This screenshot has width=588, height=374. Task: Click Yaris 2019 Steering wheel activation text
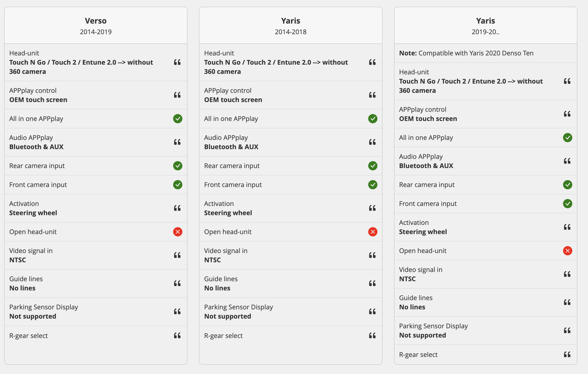[x=423, y=232]
